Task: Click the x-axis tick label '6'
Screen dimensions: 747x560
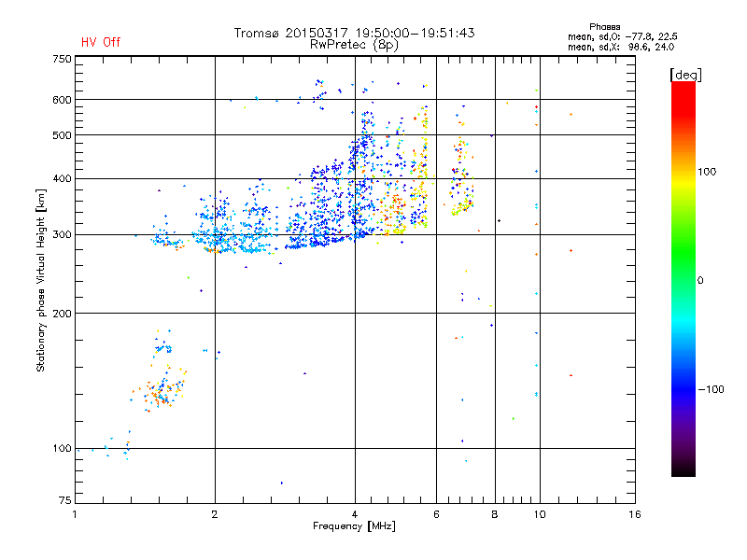Action: point(436,514)
